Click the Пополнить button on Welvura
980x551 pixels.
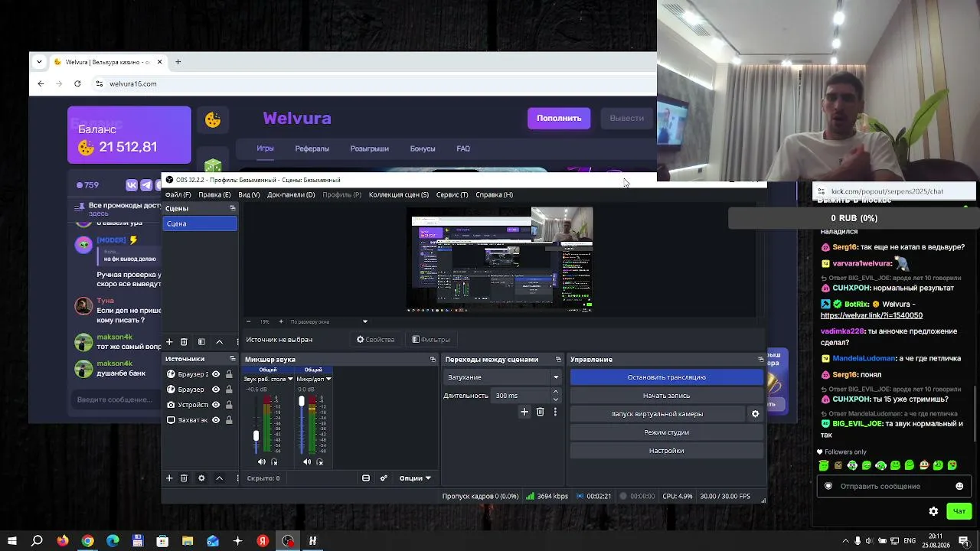[x=559, y=118]
